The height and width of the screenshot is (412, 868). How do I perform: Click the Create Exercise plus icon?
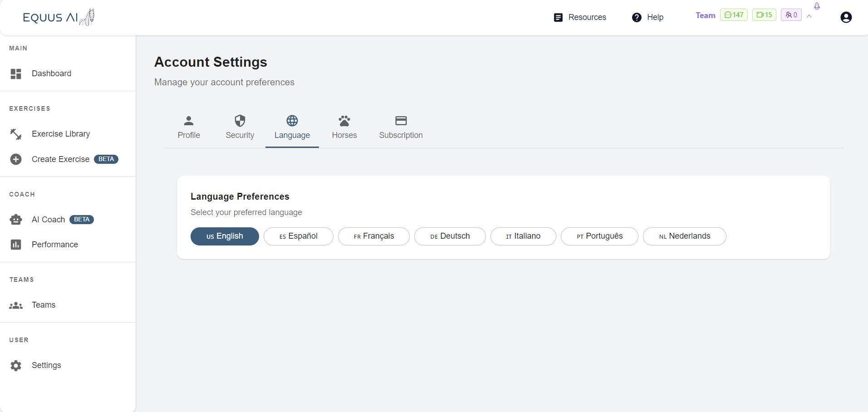click(x=16, y=159)
